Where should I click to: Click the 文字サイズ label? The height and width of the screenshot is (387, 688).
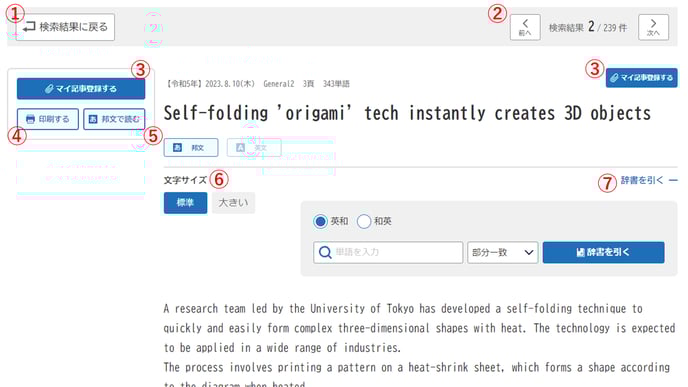(x=185, y=180)
